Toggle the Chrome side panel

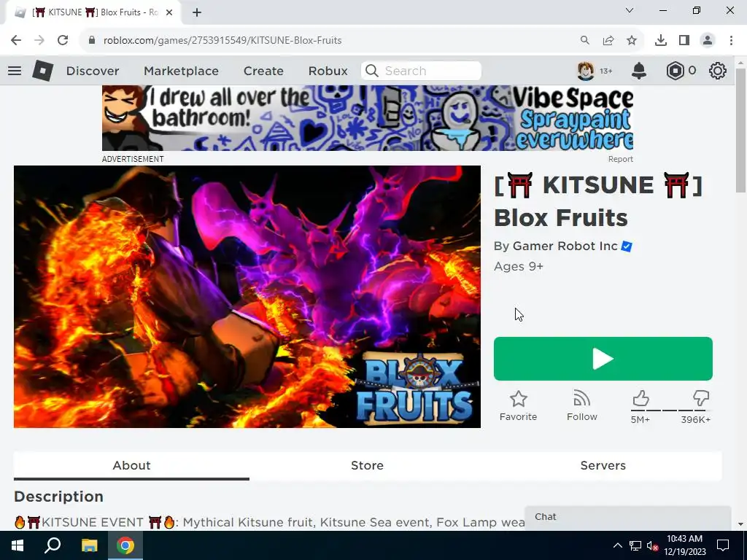coord(684,40)
